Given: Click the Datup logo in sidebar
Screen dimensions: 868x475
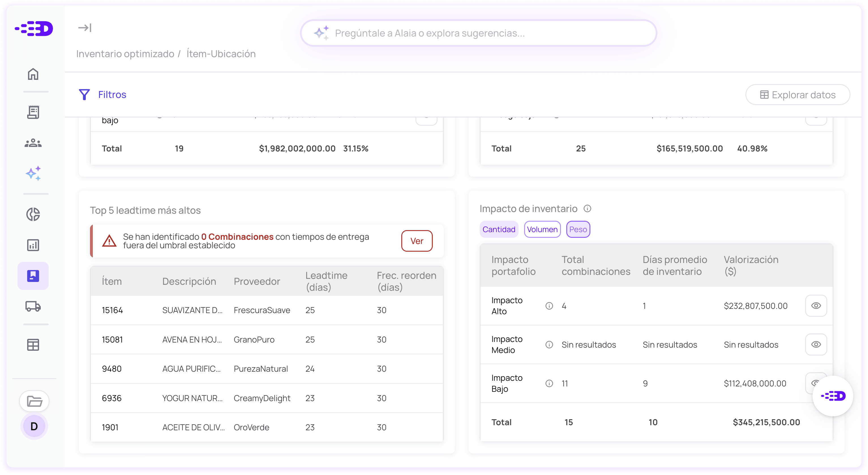Looking at the screenshot, I should (34, 28).
